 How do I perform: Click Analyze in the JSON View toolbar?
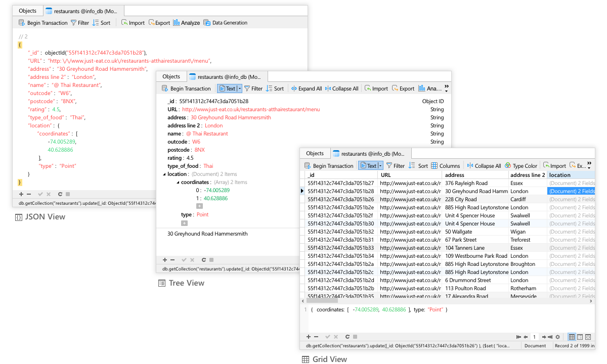pos(186,23)
